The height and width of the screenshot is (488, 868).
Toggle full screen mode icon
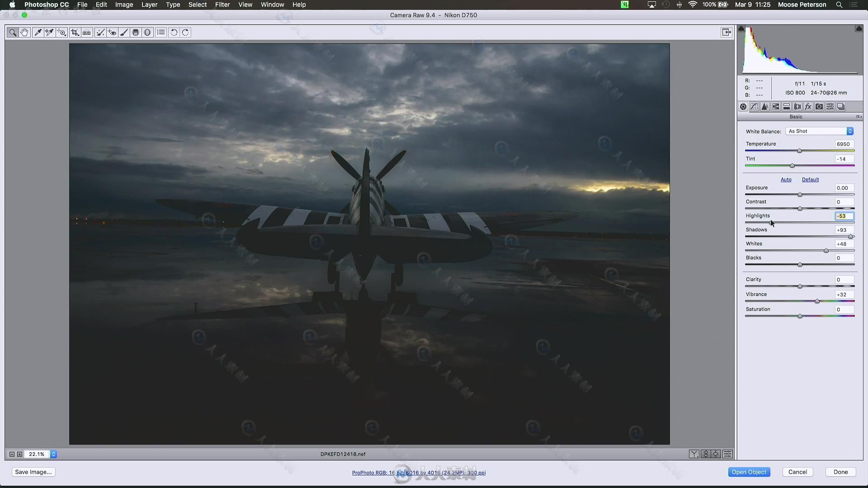pos(726,32)
